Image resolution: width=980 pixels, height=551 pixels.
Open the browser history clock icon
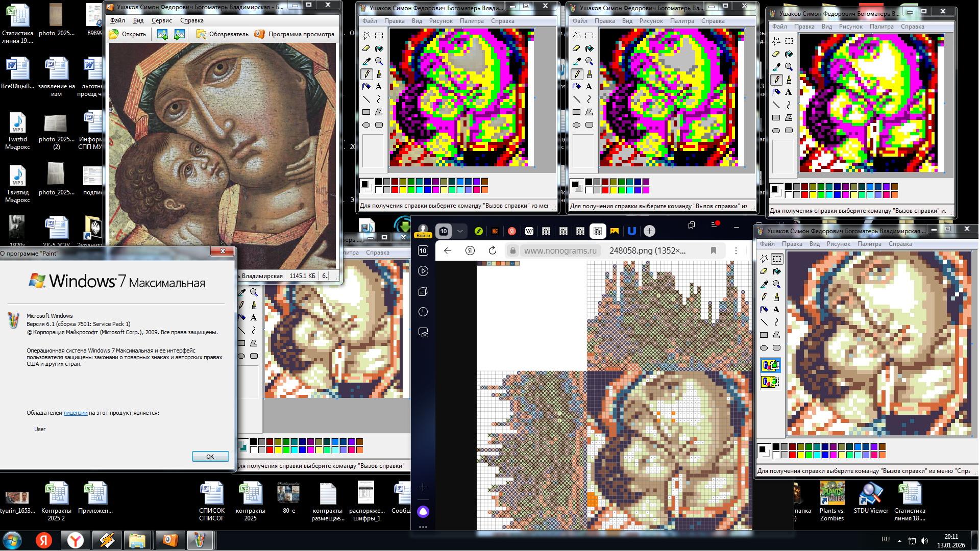point(423,312)
